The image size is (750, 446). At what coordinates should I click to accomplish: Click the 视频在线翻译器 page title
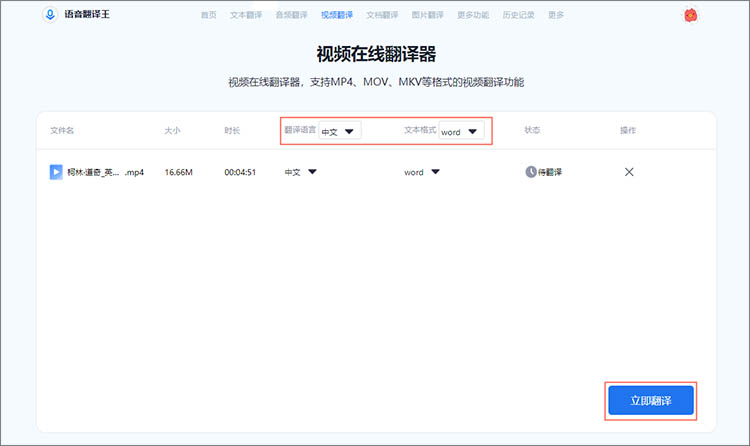click(x=376, y=54)
